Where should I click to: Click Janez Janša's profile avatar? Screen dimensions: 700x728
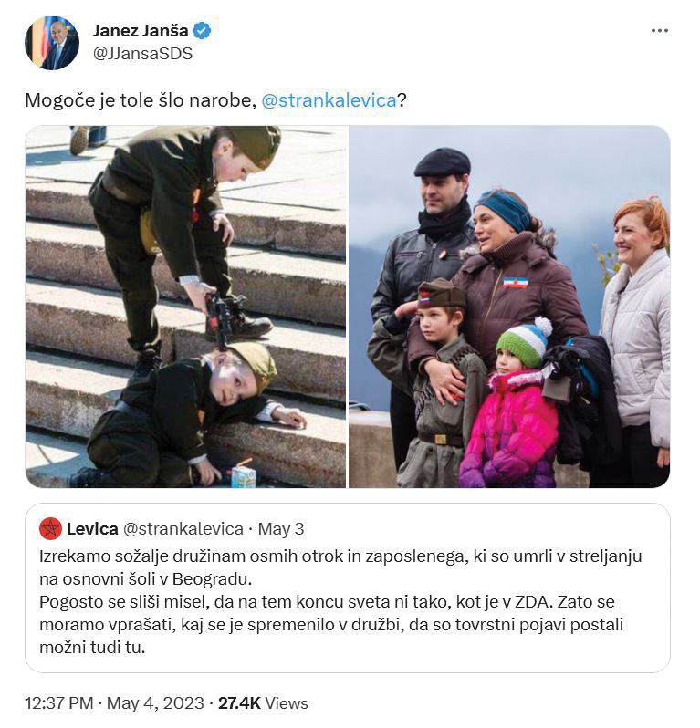[52, 43]
